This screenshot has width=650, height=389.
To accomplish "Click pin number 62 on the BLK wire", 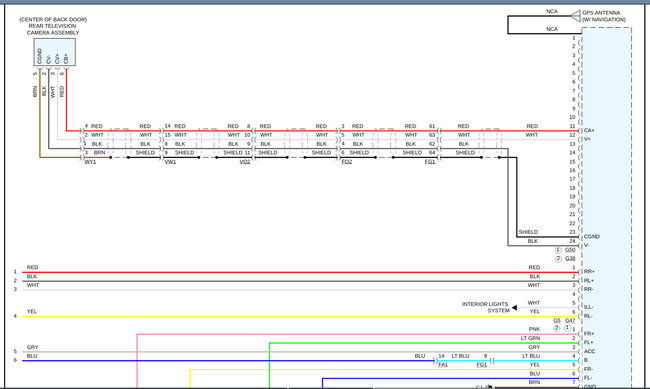I will [432, 144].
